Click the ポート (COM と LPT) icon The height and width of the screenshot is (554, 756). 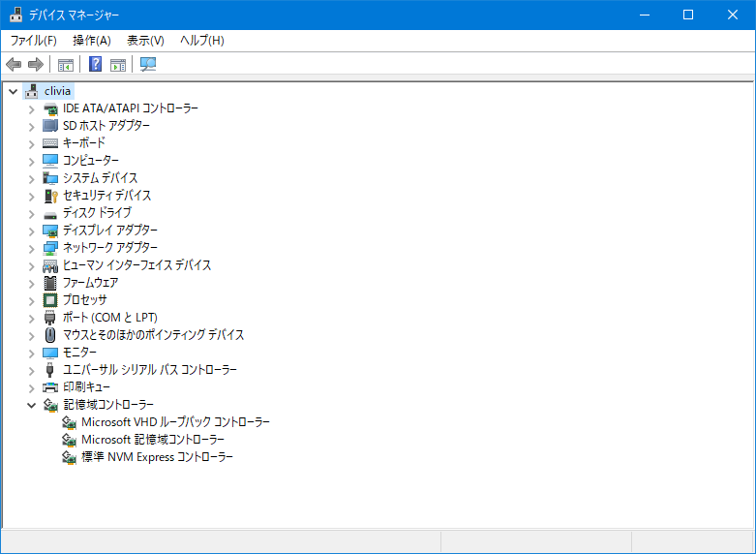coord(50,318)
